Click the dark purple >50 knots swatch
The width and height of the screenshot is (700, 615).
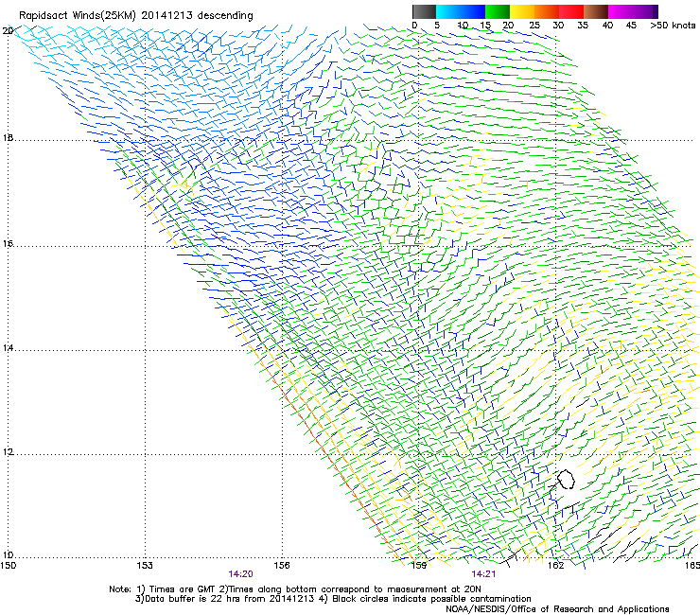(x=656, y=11)
